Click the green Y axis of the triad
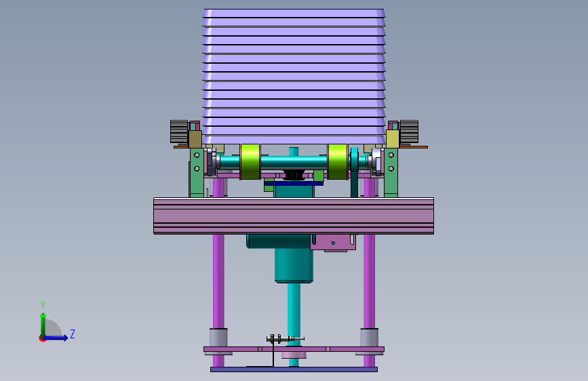 pyautogui.click(x=43, y=324)
